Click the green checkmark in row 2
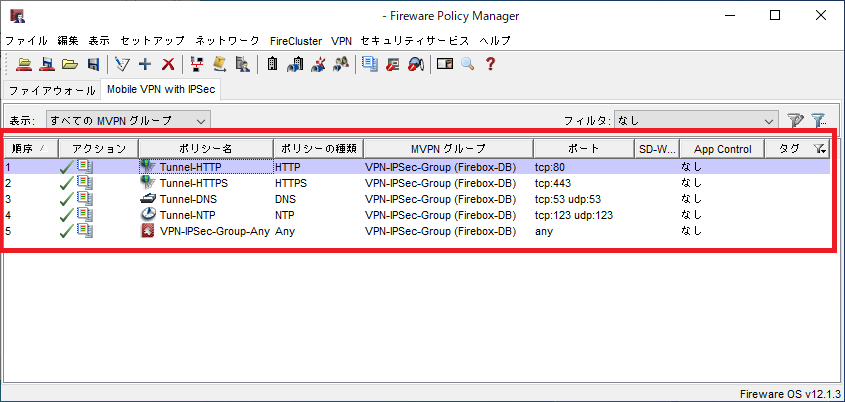The width and height of the screenshot is (845, 402). (67, 183)
